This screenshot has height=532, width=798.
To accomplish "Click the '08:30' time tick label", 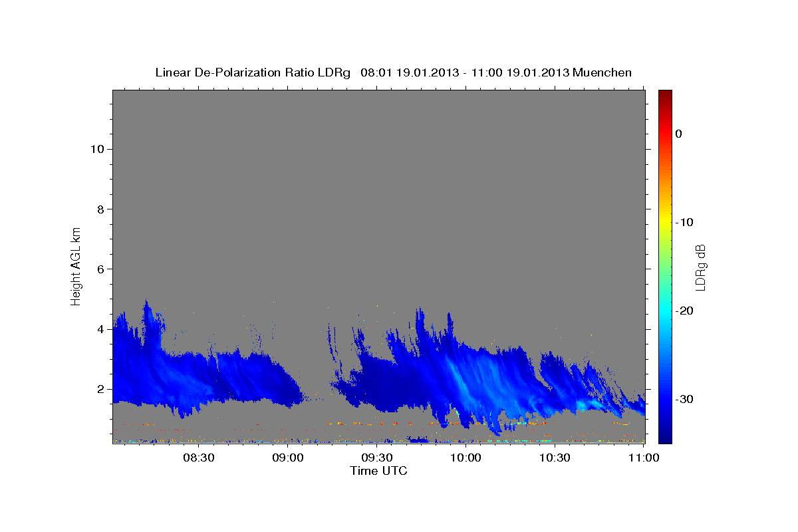I will tap(199, 458).
